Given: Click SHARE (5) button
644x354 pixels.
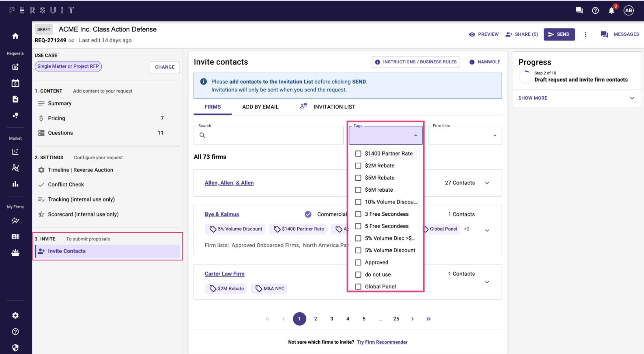Looking at the screenshot, I should point(522,34).
